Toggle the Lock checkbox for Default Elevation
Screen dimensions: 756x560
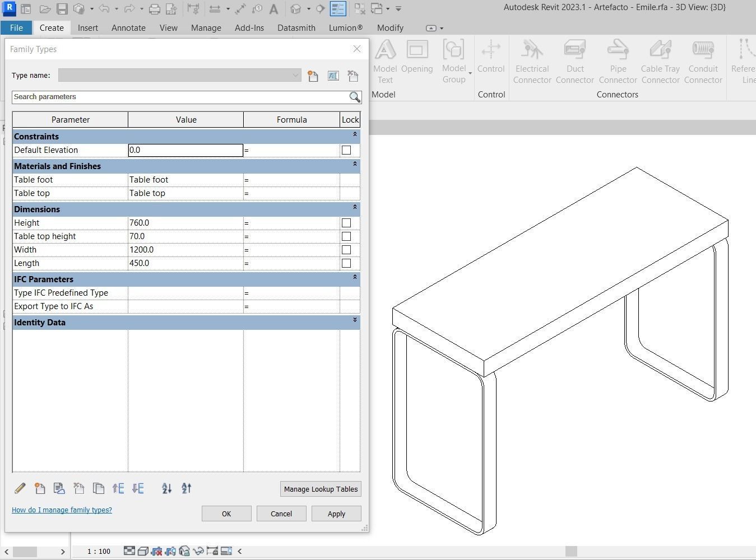pos(346,150)
